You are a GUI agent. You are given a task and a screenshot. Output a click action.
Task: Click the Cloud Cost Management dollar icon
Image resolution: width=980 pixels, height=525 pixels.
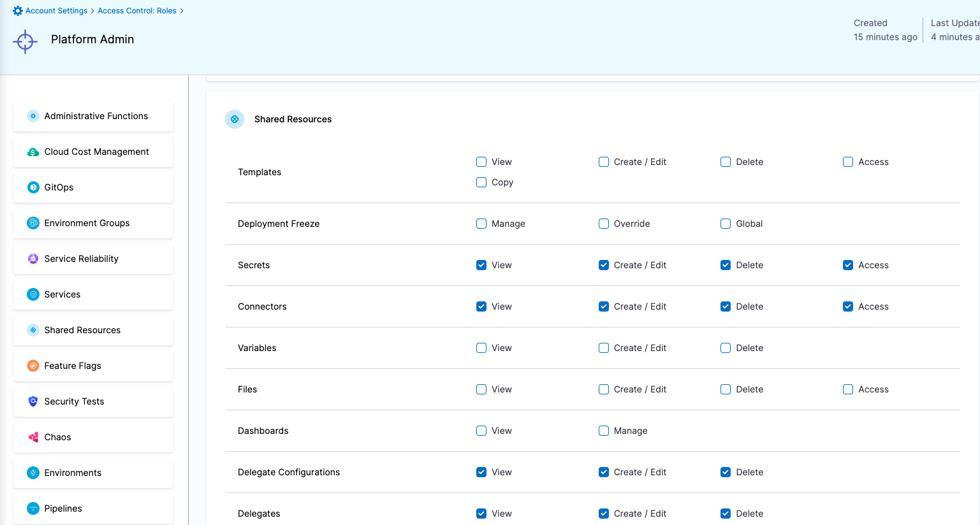point(33,151)
